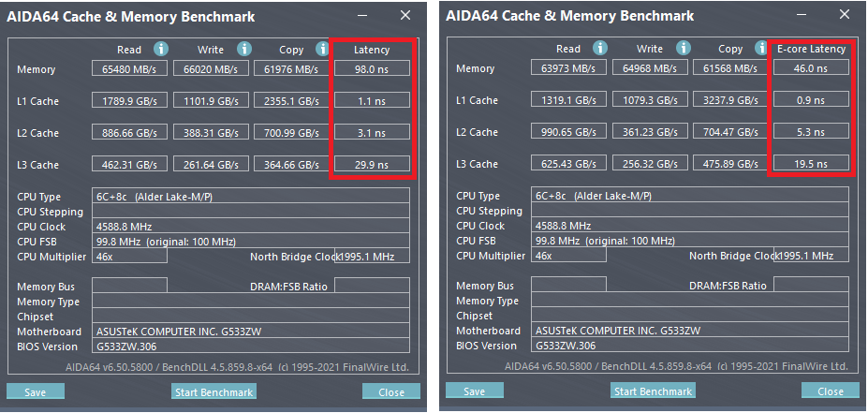The width and height of the screenshot is (868, 413).
Task: Select E-core L1 latency 0.9 ns
Action: click(x=811, y=99)
